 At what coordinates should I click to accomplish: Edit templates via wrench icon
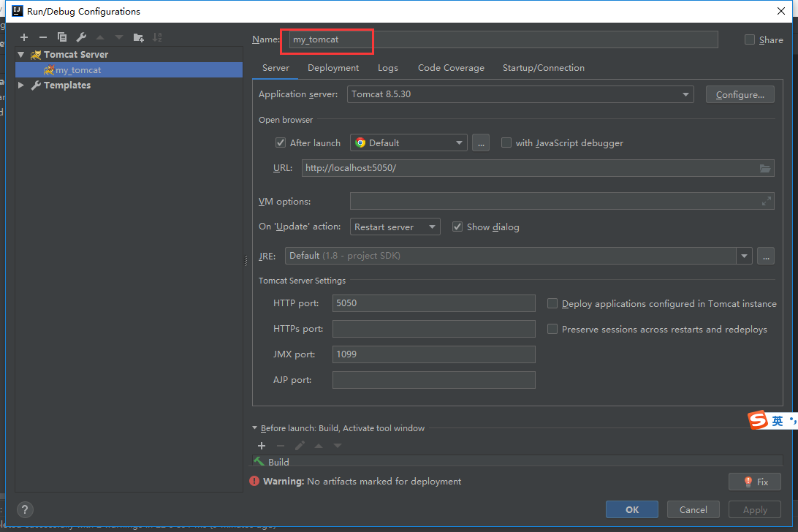pyautogui.click(x=81, y=37)
